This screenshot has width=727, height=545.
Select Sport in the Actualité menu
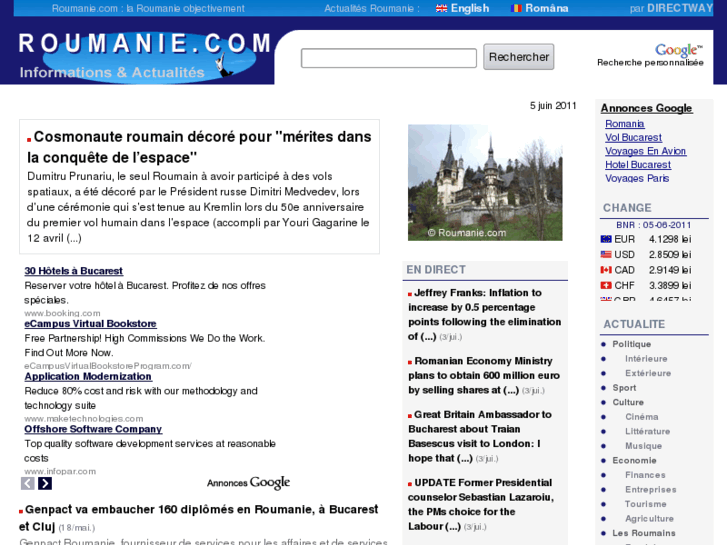pyautogui.click(x=624, y=388)
